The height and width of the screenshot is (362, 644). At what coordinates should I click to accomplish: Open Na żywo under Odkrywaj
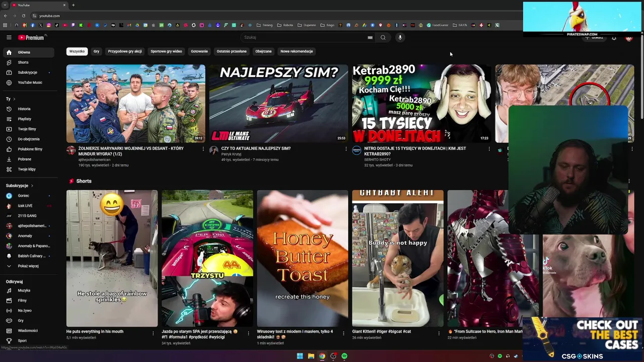pos(29,310)
